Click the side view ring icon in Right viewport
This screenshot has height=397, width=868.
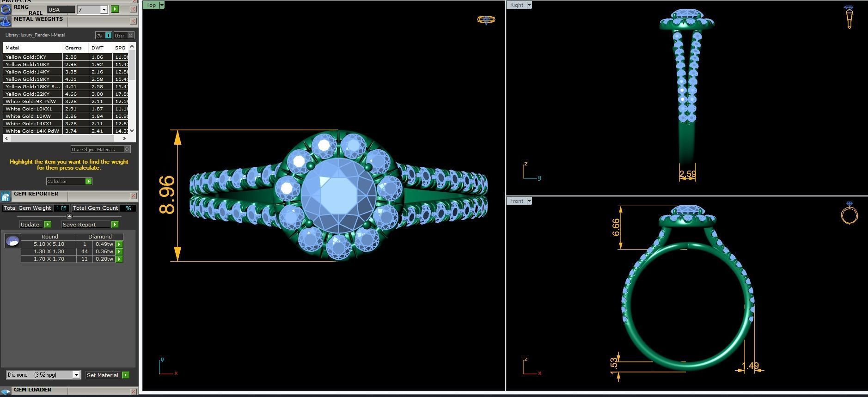849,17
